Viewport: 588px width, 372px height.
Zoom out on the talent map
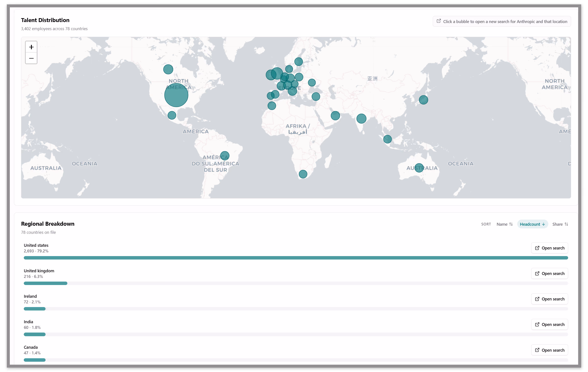[x=31, y=58]
